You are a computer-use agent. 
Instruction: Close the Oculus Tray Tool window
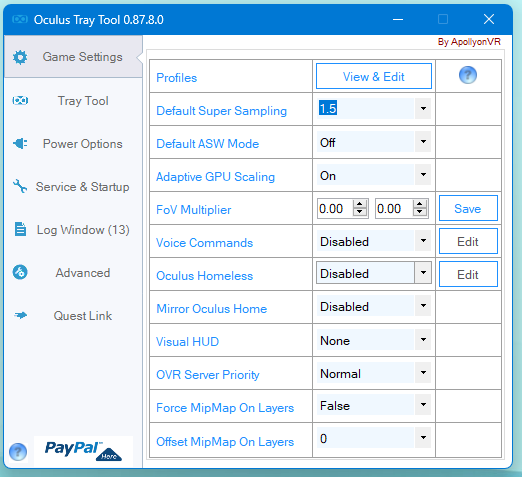tap(489, 19)
